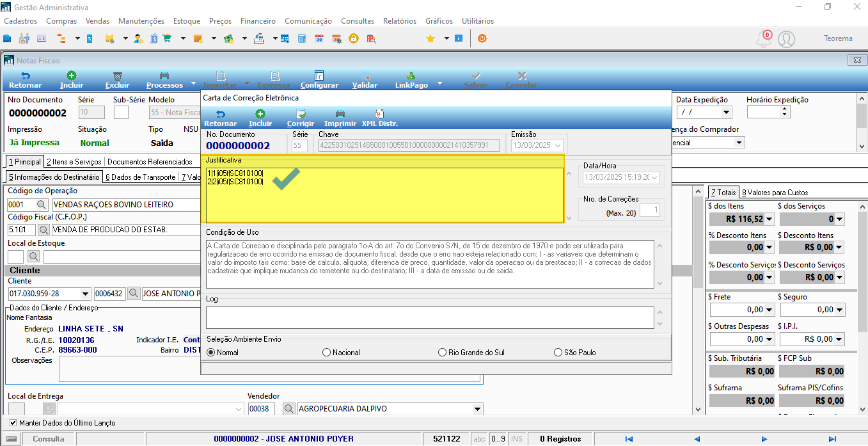Go to first record navigation button

pos(629,439)
